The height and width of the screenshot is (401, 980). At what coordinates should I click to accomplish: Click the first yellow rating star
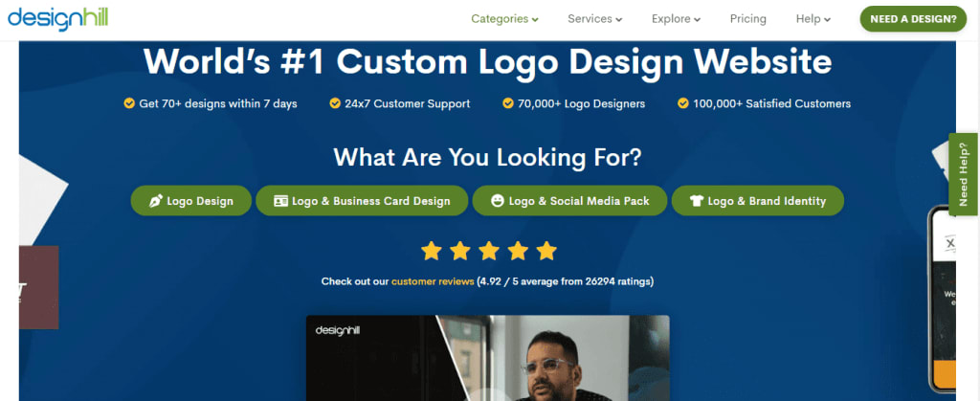[432, 251]
